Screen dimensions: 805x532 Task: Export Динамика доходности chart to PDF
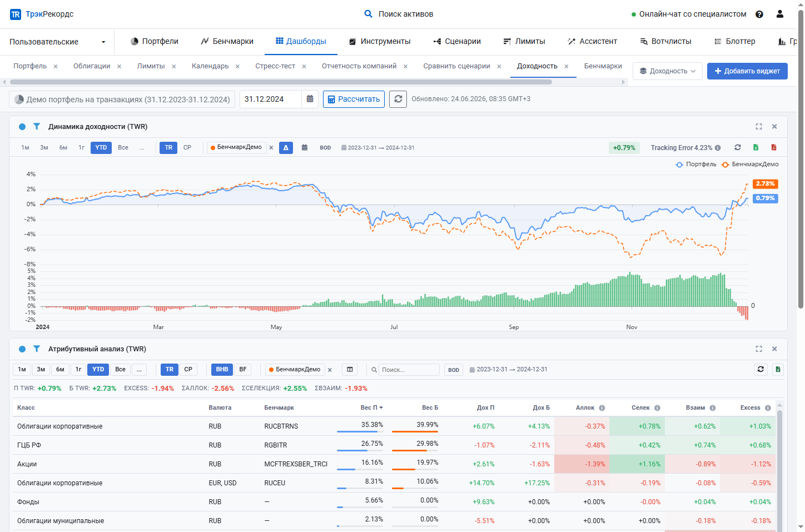(x=774, y=147)
